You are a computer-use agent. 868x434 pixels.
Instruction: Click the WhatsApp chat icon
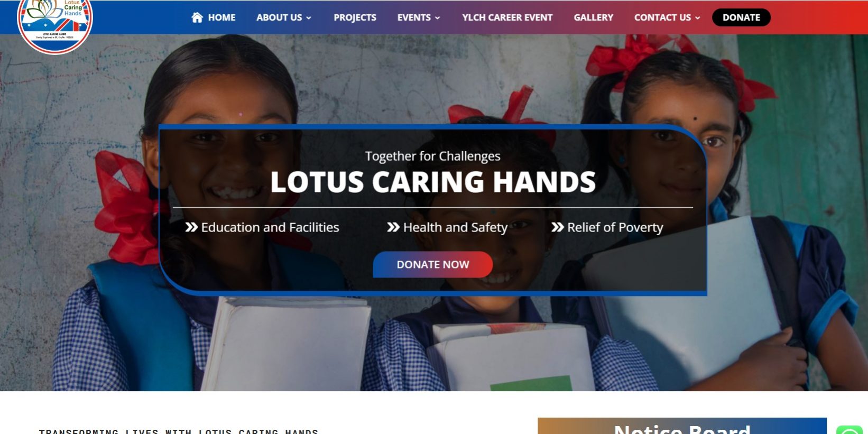coord(849,430)
